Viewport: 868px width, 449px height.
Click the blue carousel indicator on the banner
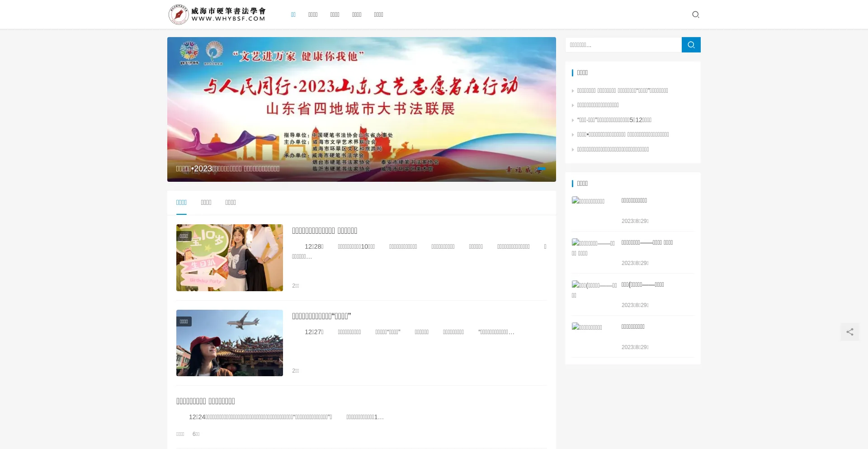click(x=541, y=169)
